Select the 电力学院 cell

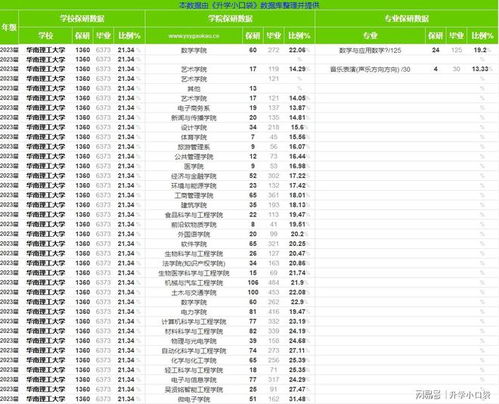point(194,312)
